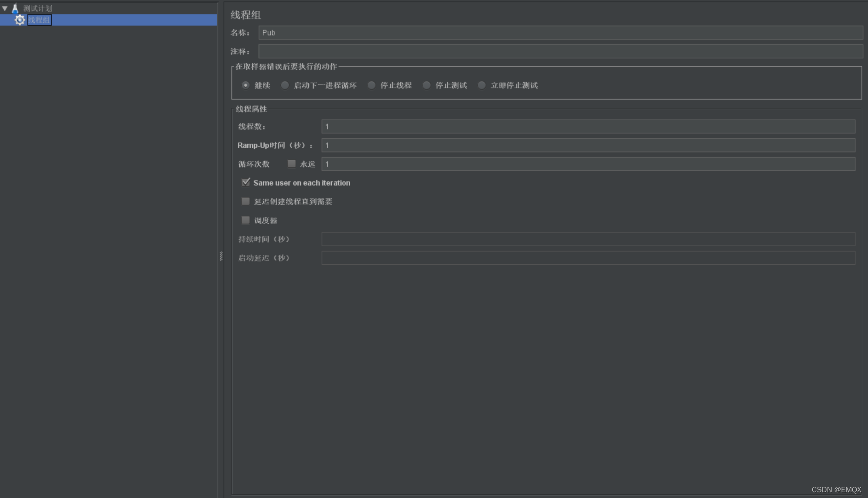Image resolution: width=868 pixels, height=498 pixels.
Task: Click the 启动延迟（秒） input field
Action: point(588,257)
